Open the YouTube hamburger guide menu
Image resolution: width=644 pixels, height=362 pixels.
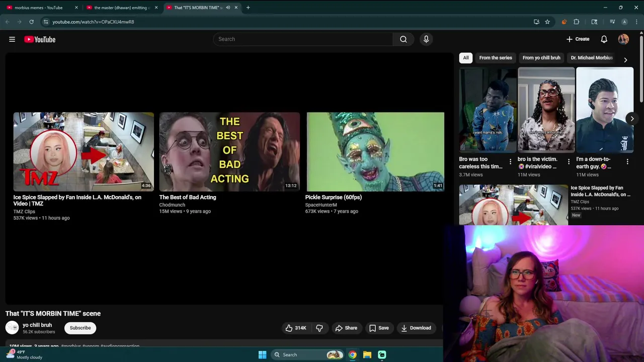tap(12, 39)
